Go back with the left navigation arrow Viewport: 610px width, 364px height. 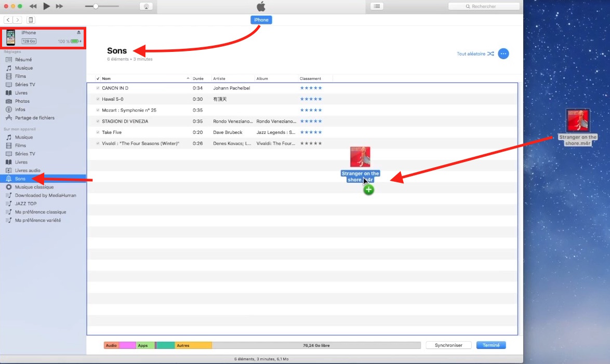click(8, 20)
